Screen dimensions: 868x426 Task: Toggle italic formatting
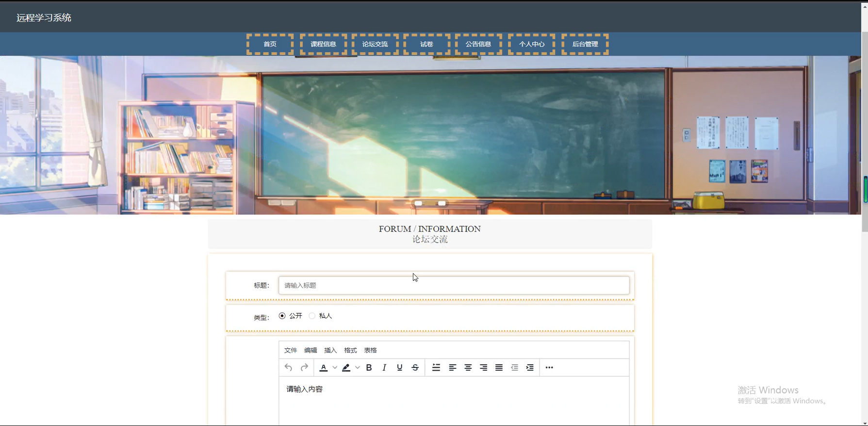point(384,367)
